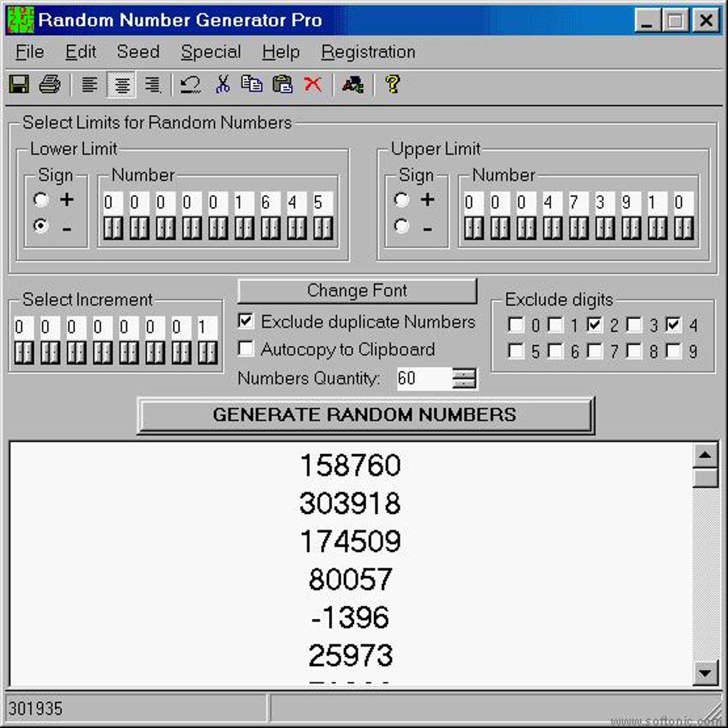Click the number 25973 in output
The image size is (728, 728).
pyautogui.click(x=350, y=656)
